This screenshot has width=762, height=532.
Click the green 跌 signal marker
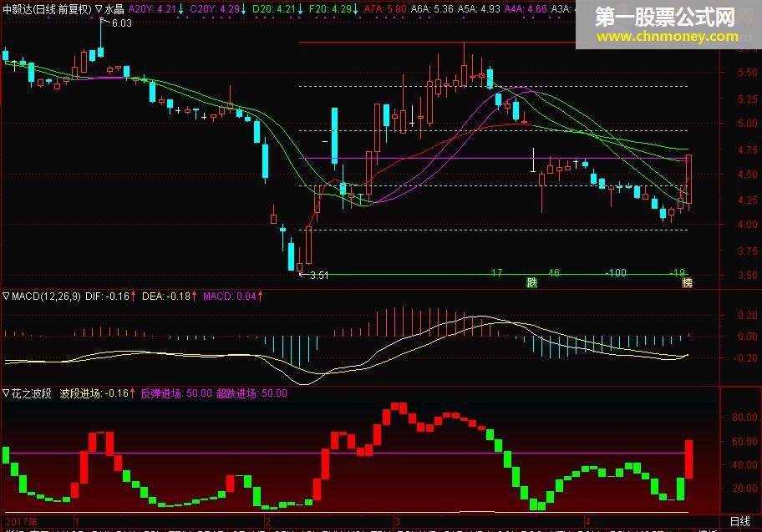531,283
